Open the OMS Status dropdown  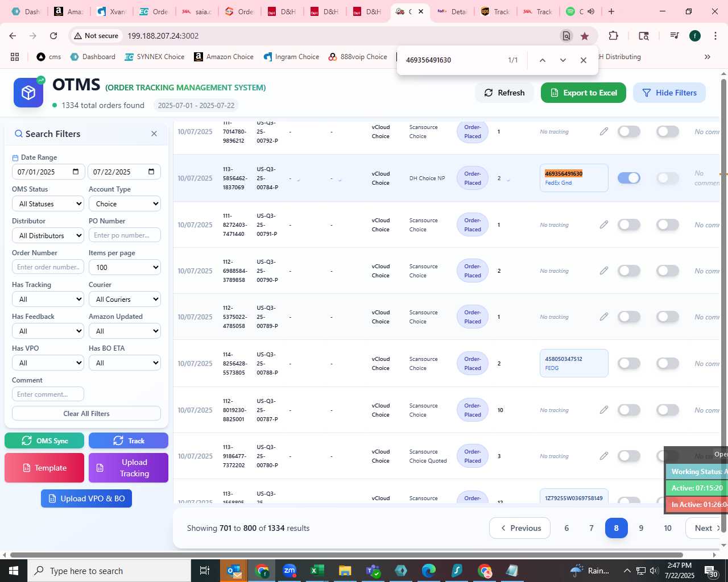48,203
